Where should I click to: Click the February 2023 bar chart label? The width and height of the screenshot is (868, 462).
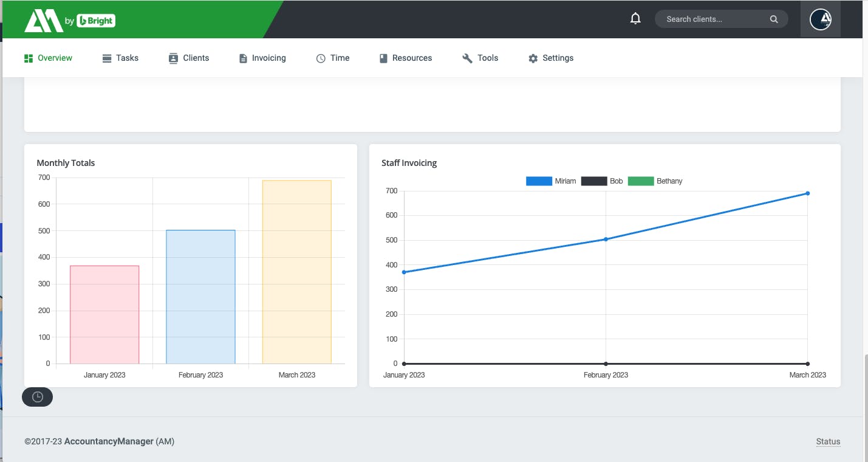[200, 375]
